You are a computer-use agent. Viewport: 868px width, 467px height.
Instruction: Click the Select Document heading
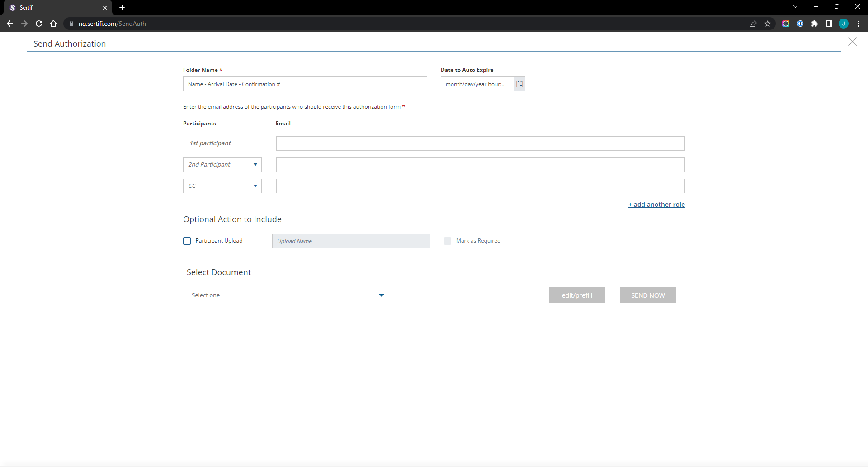tap(219, 272)
